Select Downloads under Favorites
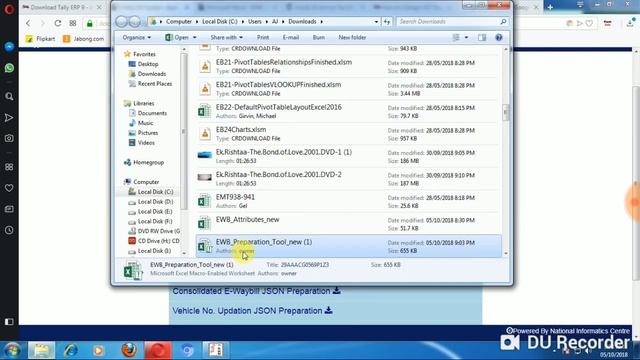This screenshot has height=360, width=640. pyautogui.click(x=151, y=74)
